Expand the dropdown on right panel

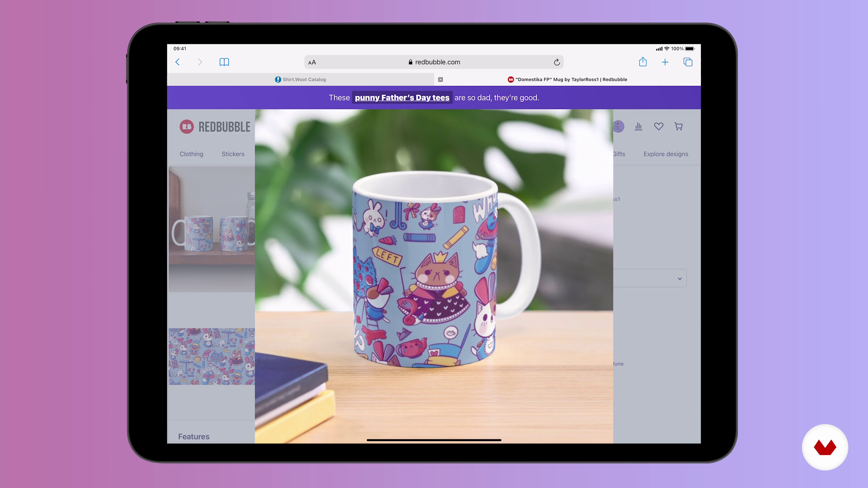[x=679, y=279]
